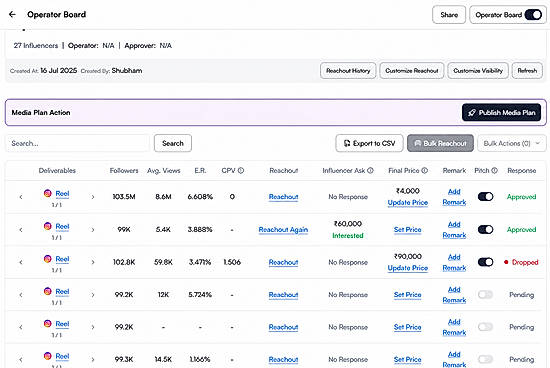Open Customize Reachout settings
Viewport: 550px width, 368px height.
click(x=412, y=71)
